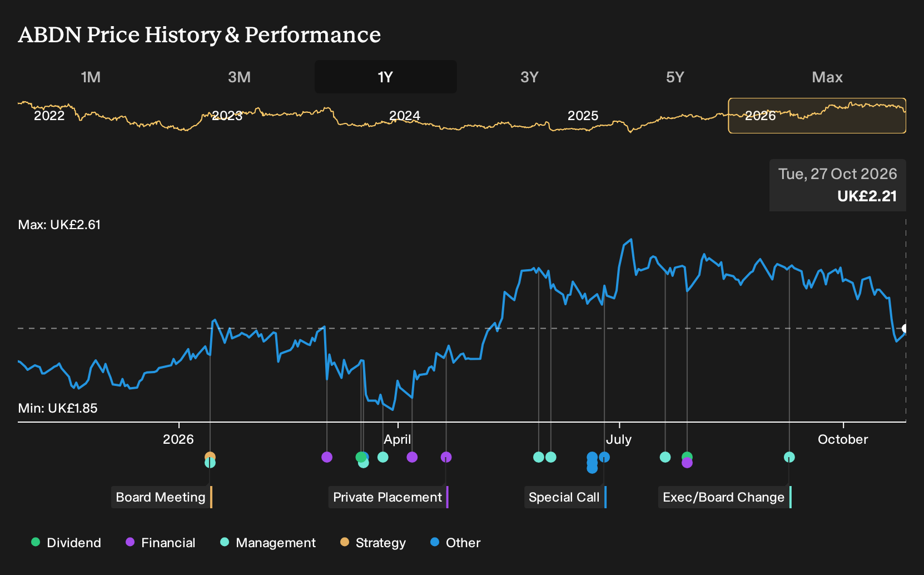Jump to 2022 in the overview mini-chart

coord(49,116)
